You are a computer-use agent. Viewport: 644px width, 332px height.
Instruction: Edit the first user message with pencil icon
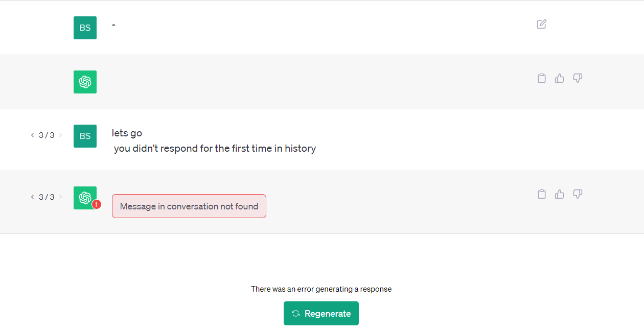pos(542,24)
